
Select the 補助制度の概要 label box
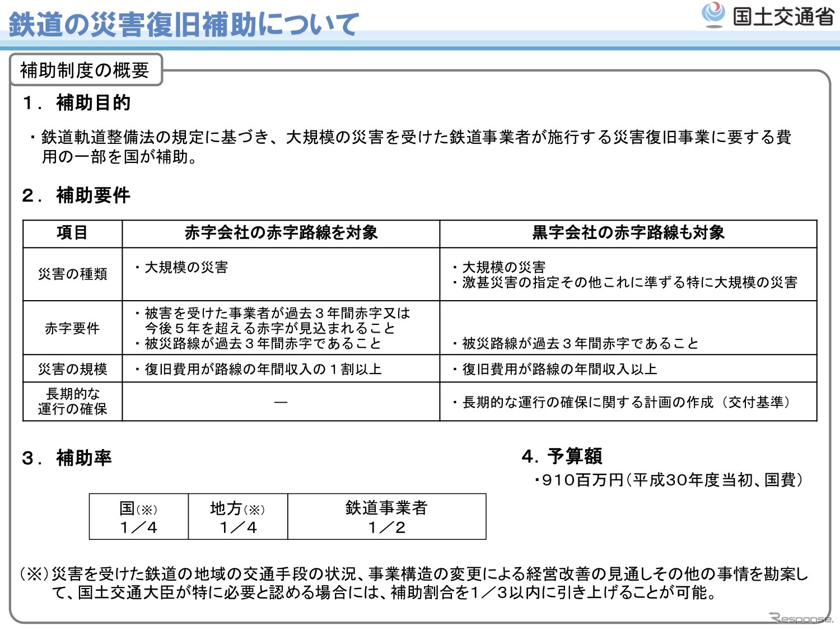[85, 70]
